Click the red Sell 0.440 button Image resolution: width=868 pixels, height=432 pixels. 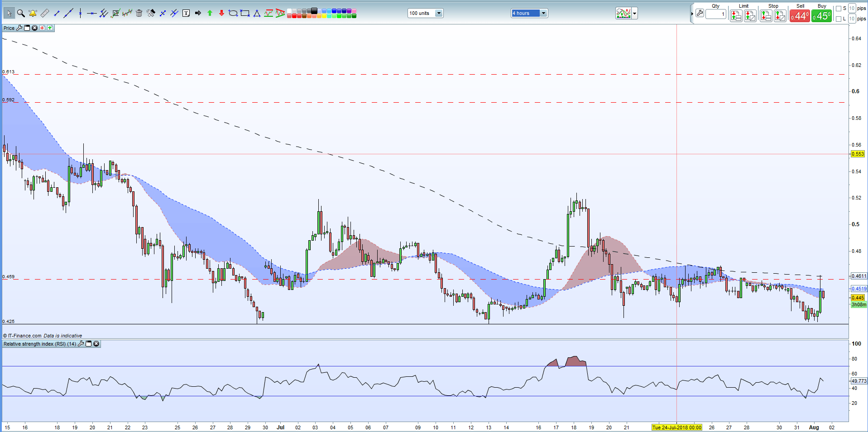(800, 16)
